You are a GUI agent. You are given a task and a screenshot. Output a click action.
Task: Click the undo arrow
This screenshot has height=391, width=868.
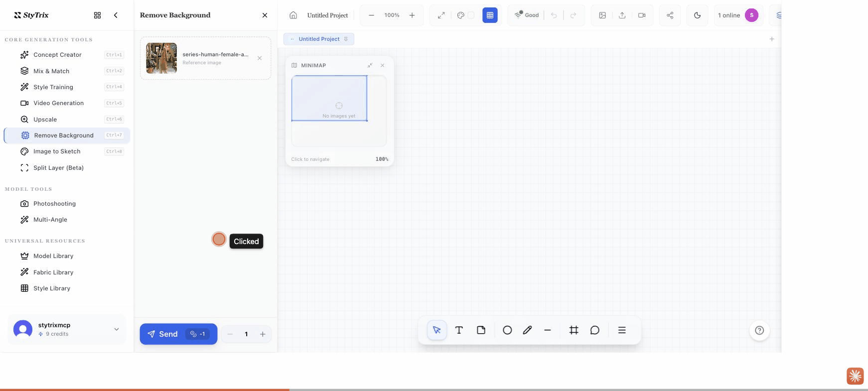[554, 15]
